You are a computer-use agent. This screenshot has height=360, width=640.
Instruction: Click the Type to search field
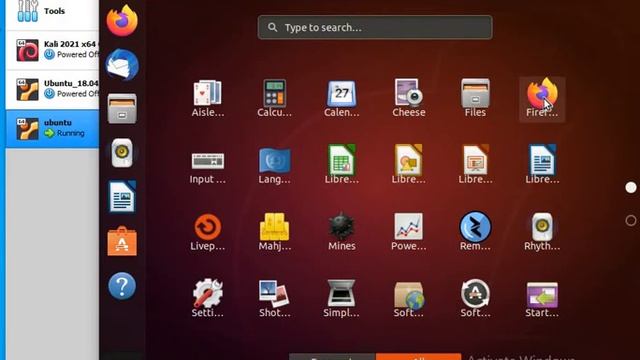(x=375, y=27)
